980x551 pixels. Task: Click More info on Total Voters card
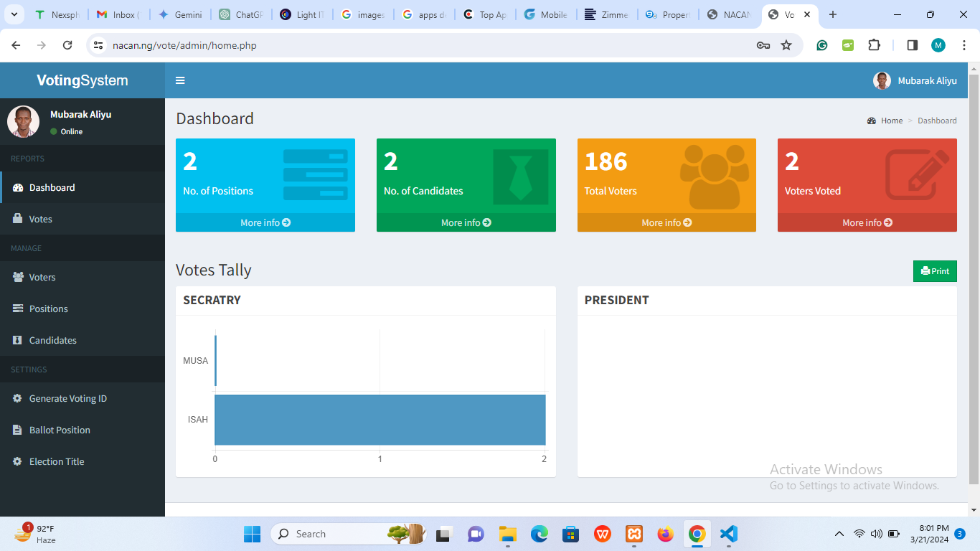pyautogui.click(x=666, y=222)
